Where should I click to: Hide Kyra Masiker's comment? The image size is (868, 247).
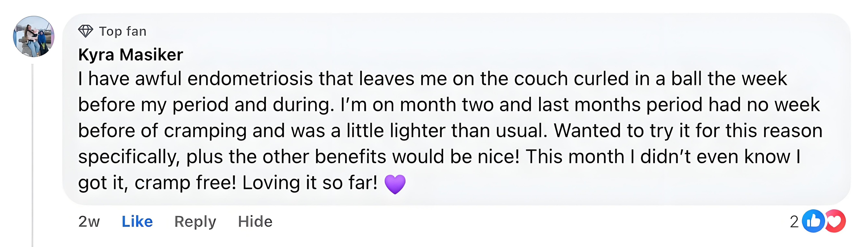pyautogui.click(x=255, y=222)
